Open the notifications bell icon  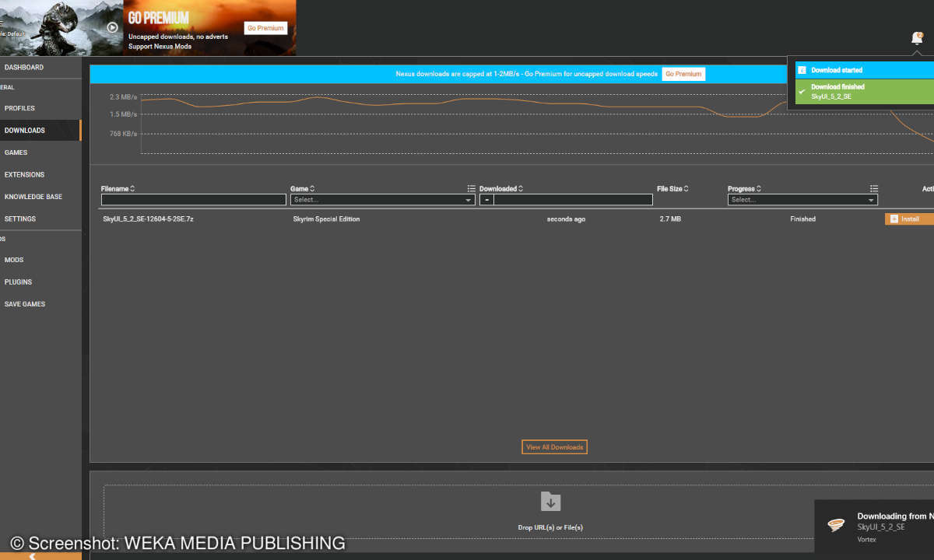917,38
